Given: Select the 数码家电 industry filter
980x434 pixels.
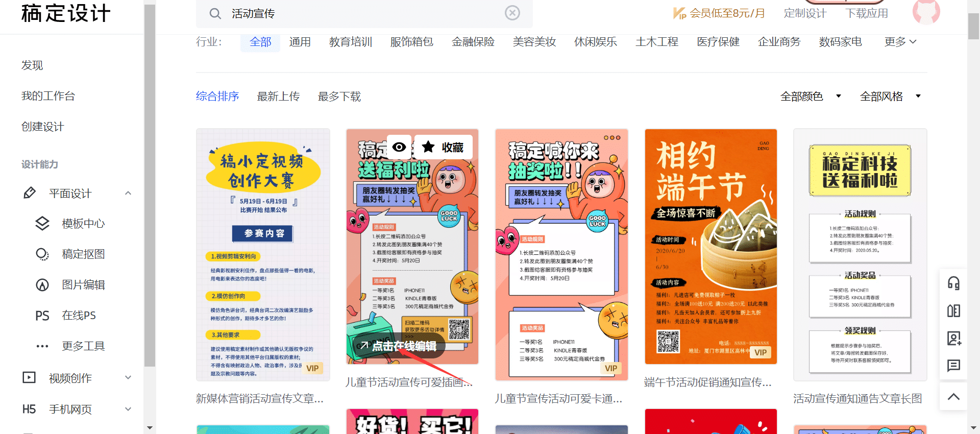Looking at the screenshot, I should 840,41.
